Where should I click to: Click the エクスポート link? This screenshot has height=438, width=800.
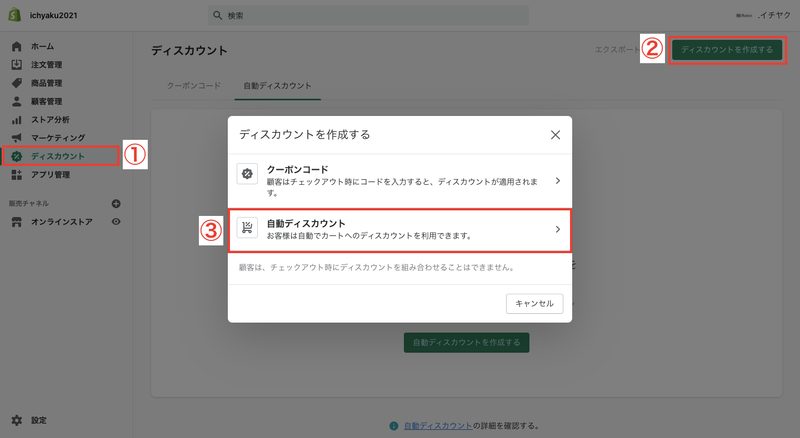point(617,50)
